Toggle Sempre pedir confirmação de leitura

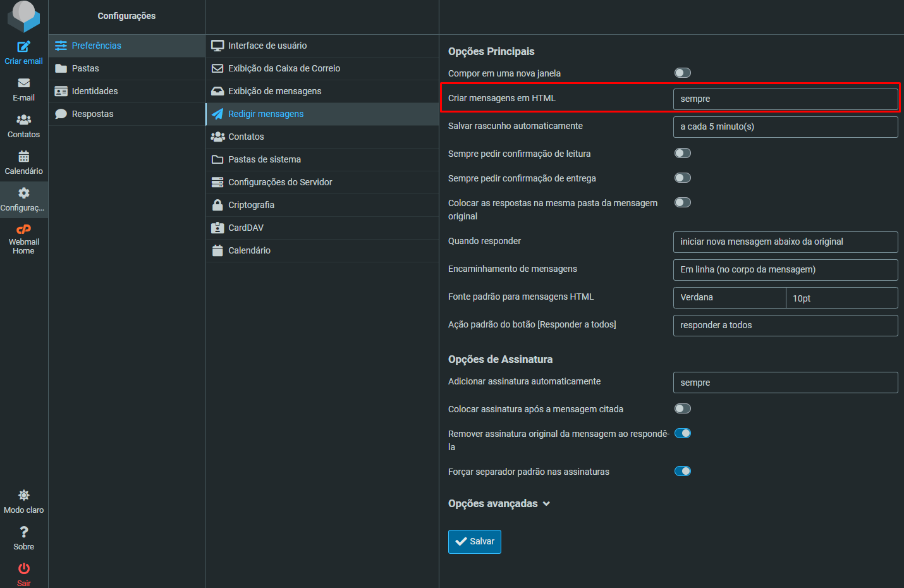[682, 154]
